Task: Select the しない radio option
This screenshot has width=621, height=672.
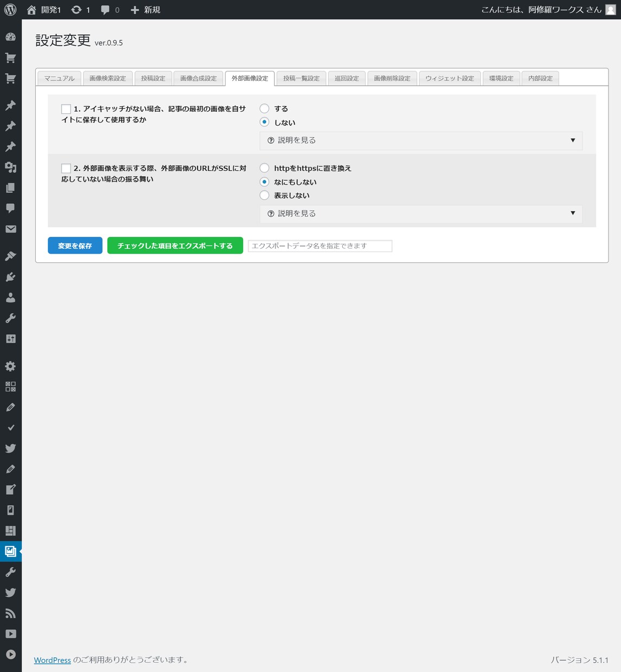Action: click(264, 122)
